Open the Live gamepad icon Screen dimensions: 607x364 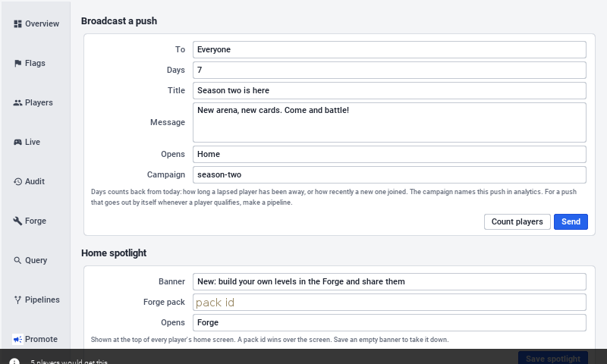tap(17, 143)
